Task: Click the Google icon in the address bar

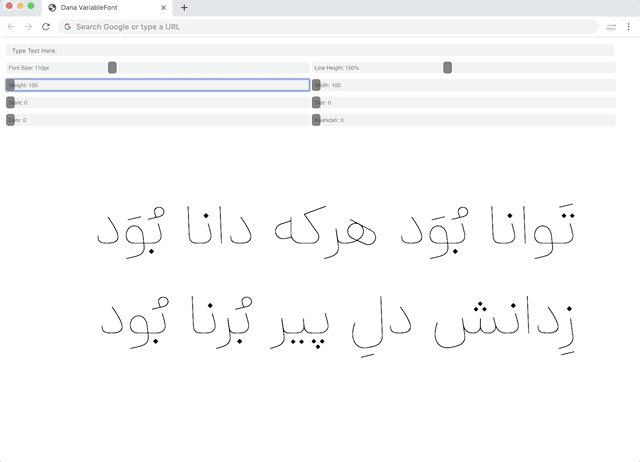Action: pyautogui.click(x=68, y=27)
